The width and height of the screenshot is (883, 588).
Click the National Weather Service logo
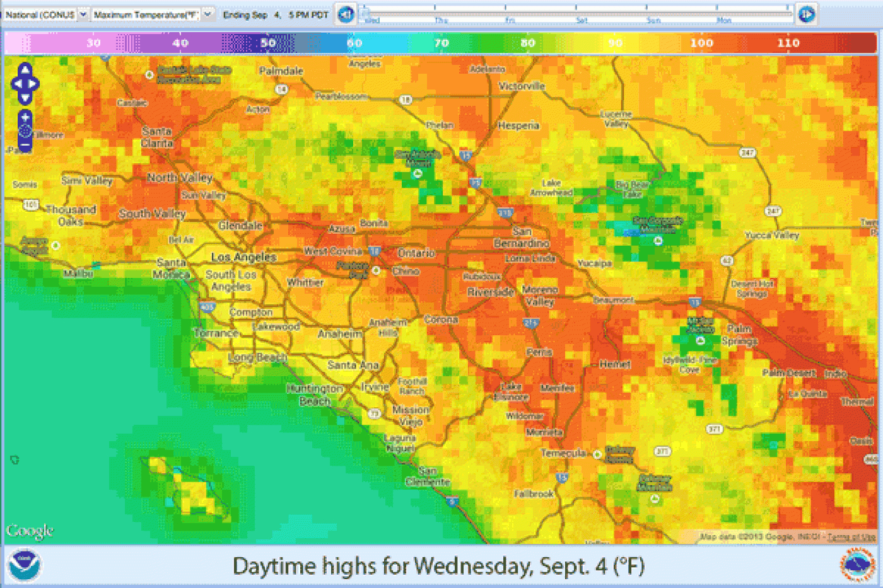857,565
